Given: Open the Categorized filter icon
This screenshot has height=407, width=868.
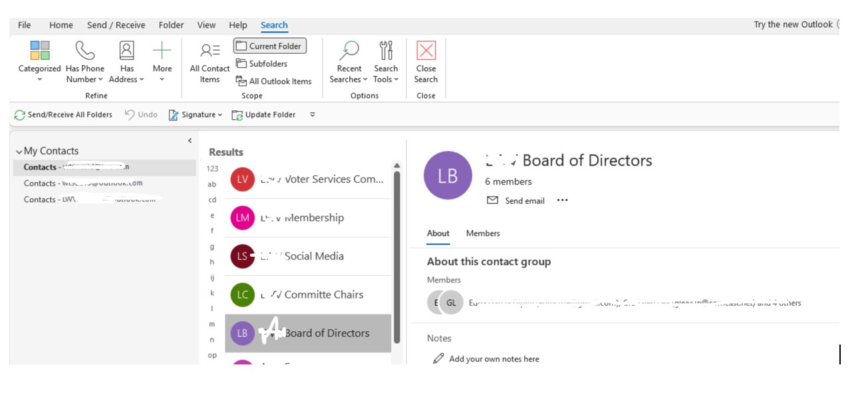Looking at the screenshot, I should pyautogui.click(x=40, y=51).
